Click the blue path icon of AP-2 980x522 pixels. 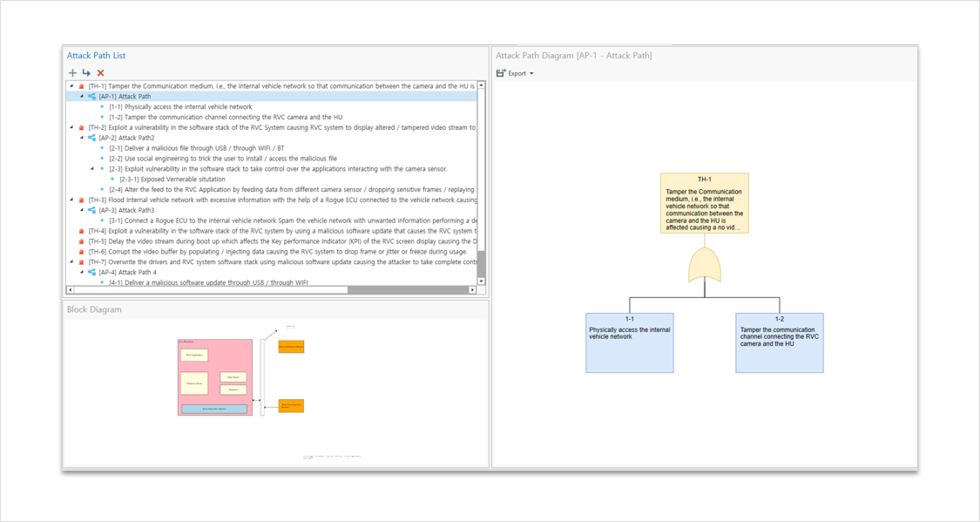pyautogui.click(x=91, y=138)
